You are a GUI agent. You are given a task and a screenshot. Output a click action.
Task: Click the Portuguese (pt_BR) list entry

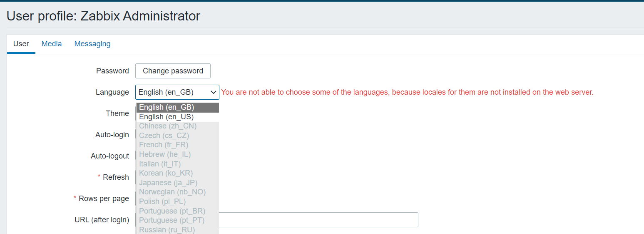(178, 211)
